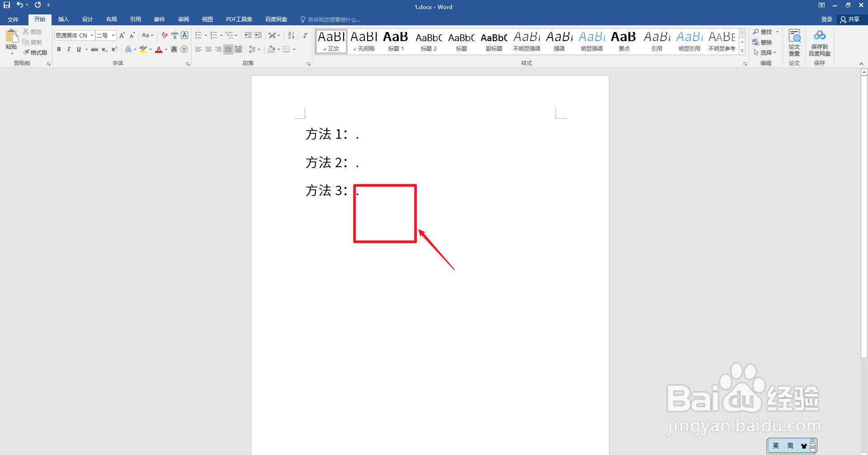The height and width of the screenshot is (455, 868).
Task: Click the Redo icon in quick access toolbar
Action: click(x=38, y=5)
